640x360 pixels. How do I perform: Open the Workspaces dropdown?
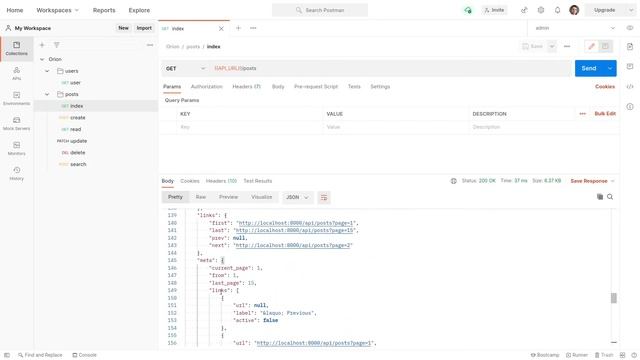click(x=58, y=10)
